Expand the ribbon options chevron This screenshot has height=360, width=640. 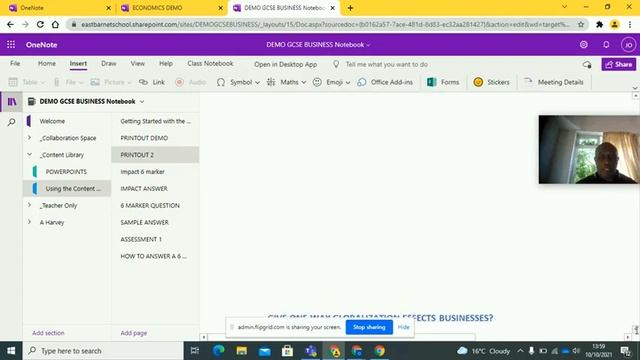pos(635,88)
